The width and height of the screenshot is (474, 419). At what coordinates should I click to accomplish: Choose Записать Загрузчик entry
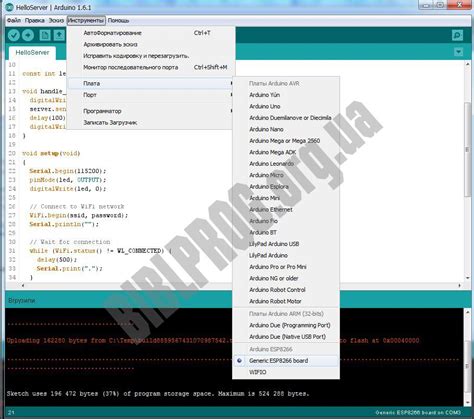[151, 123]
